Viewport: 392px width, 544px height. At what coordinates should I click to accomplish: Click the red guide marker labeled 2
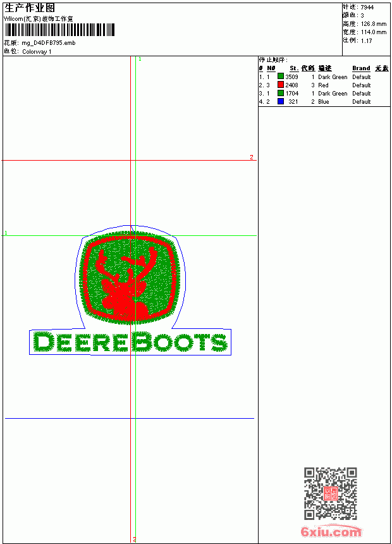(252, 157)
